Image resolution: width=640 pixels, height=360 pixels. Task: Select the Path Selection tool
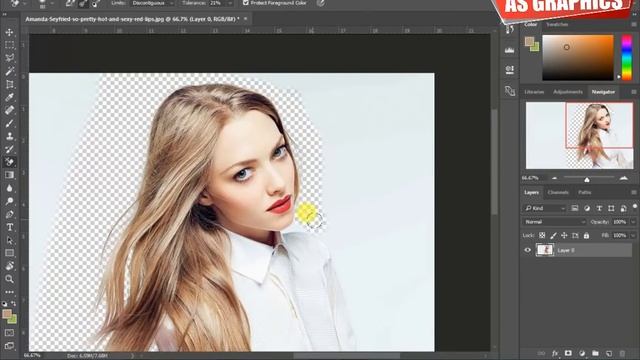(x=9, y=240)
